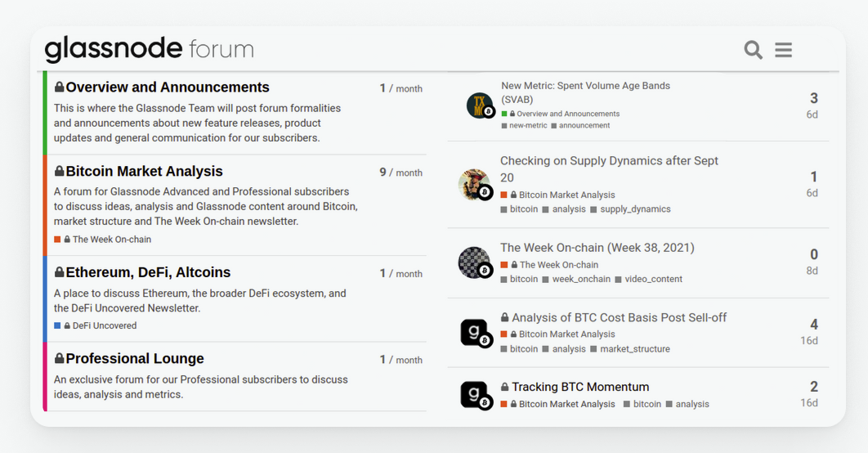Open Analysis of BTC Cost Basis Post Sell-off
This screenshot has width=868, height=453.
click(619, 317)
